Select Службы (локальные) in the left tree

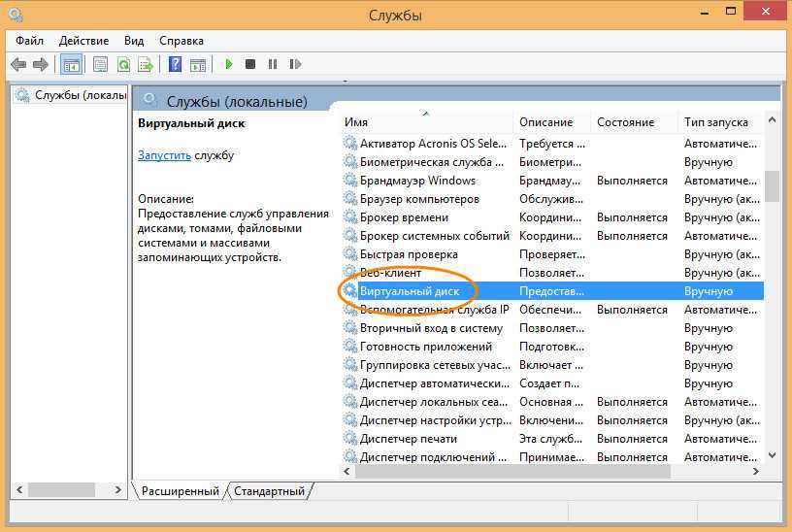pos(80,95)
